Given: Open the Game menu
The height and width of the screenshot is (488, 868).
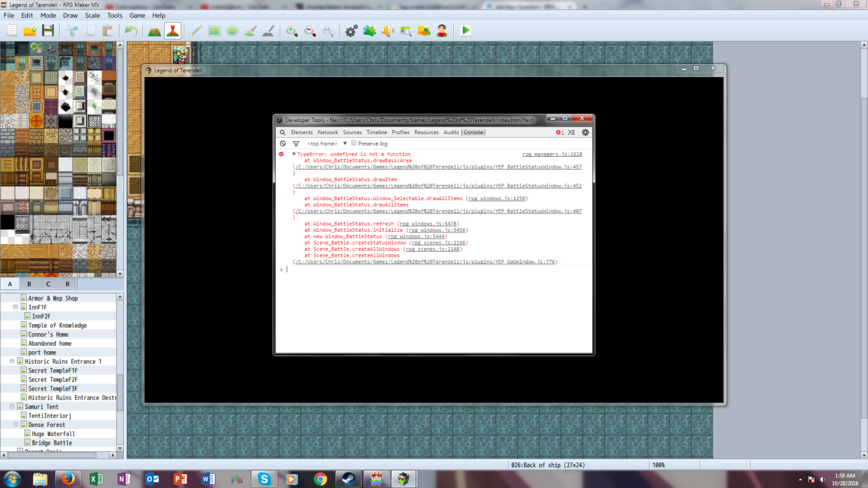Looking at the screenshot, I should 137,15.
